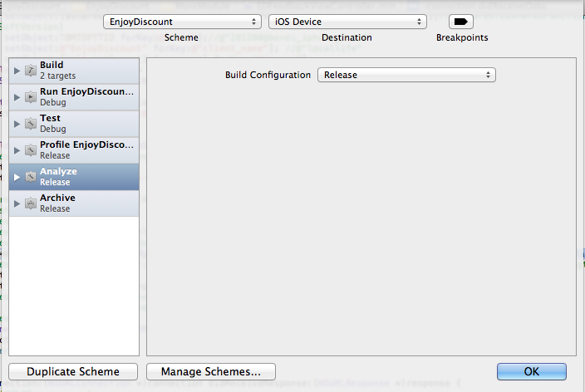Click the Build action hammer icon
This screenshot has height=392, width=585.
(x=30, y=71)
